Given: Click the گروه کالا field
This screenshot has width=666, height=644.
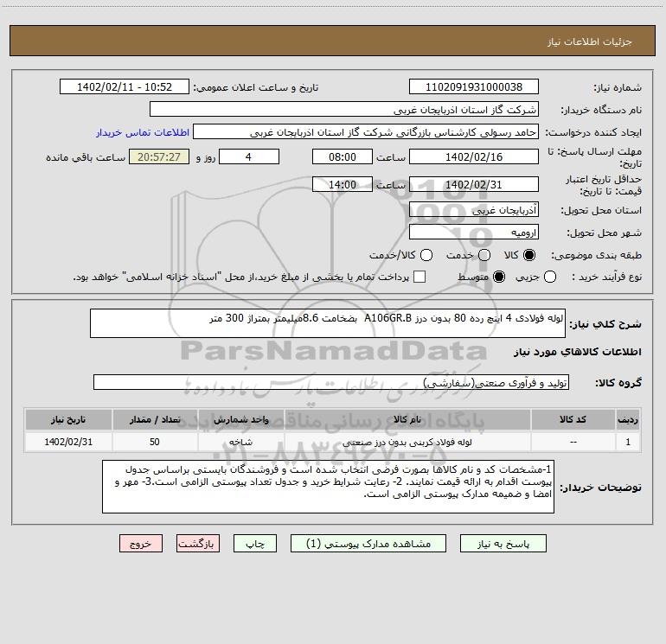Looking at the screenshot, I should [x=331, y=382].
